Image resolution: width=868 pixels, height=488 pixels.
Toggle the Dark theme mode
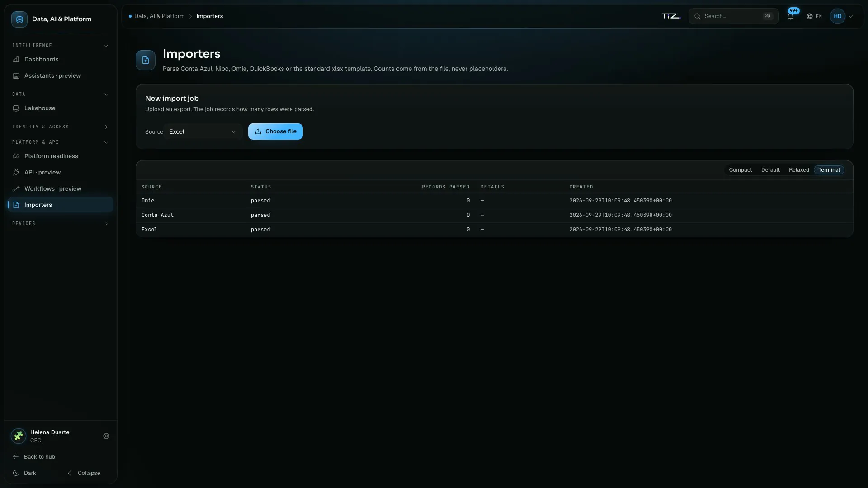tap(25, 473)
